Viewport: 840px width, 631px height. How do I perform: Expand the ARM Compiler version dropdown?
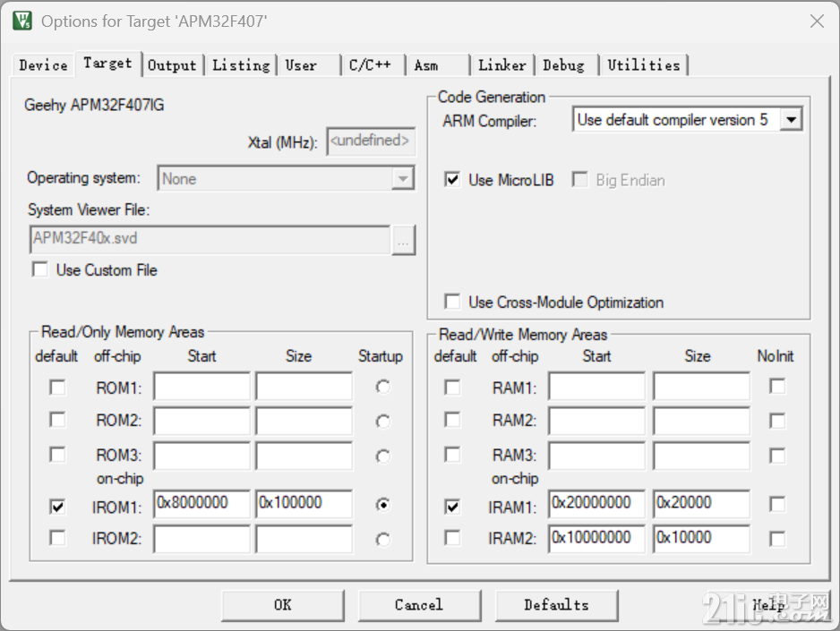pyautogui.click(x=792, y=120)
